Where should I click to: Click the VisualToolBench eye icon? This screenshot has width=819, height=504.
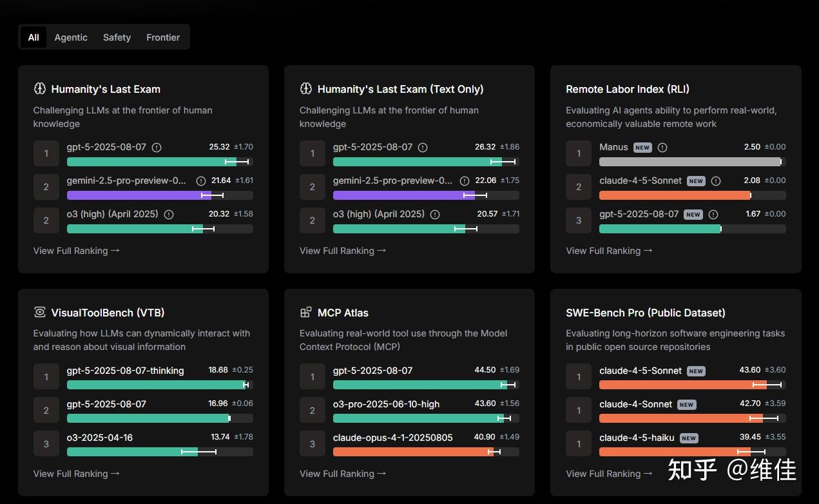[x=40, y=313]
